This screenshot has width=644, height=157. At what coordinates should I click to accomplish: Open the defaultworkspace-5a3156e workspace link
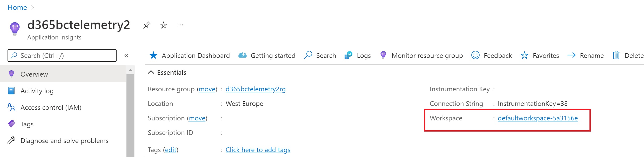point(538,118)
